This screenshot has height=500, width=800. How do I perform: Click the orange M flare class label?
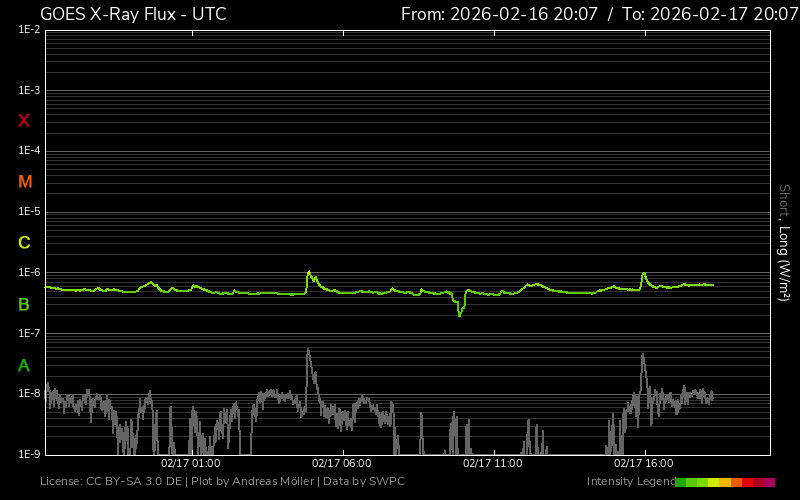(25, 182)
